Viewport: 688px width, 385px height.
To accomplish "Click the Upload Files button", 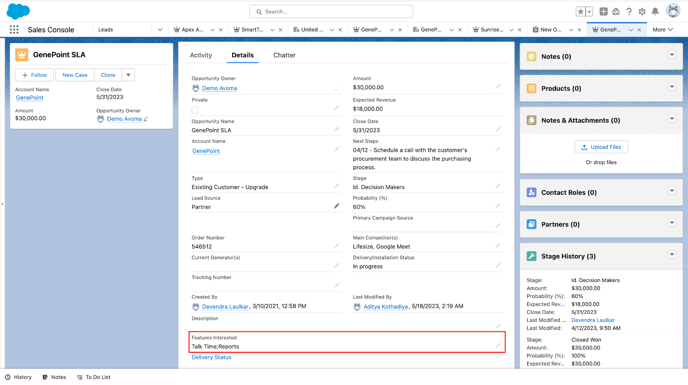I will point(601,147).
